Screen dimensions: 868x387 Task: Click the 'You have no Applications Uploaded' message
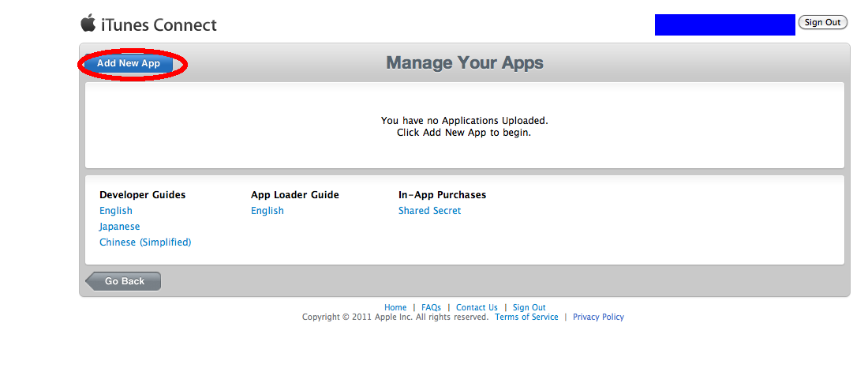coord(465,120)
